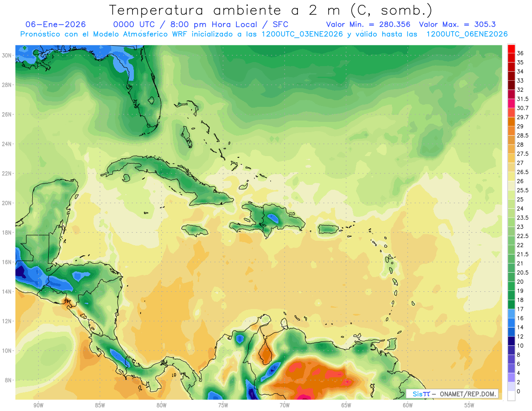Click the 28N latitude axis label
Screen dimensions: 532x411
7,85
